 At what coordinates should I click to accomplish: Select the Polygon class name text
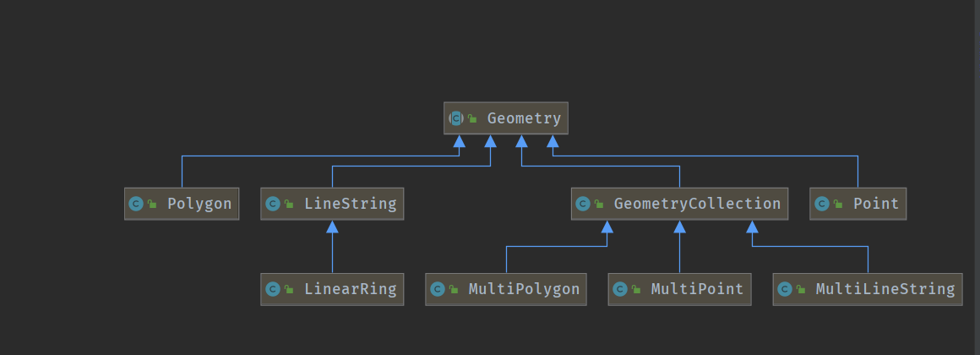pos(199,204)
